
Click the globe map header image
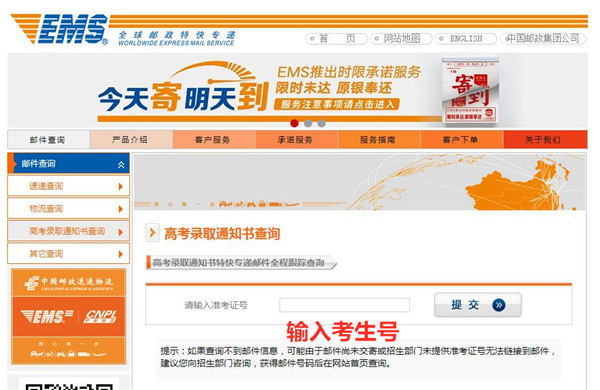360,182
